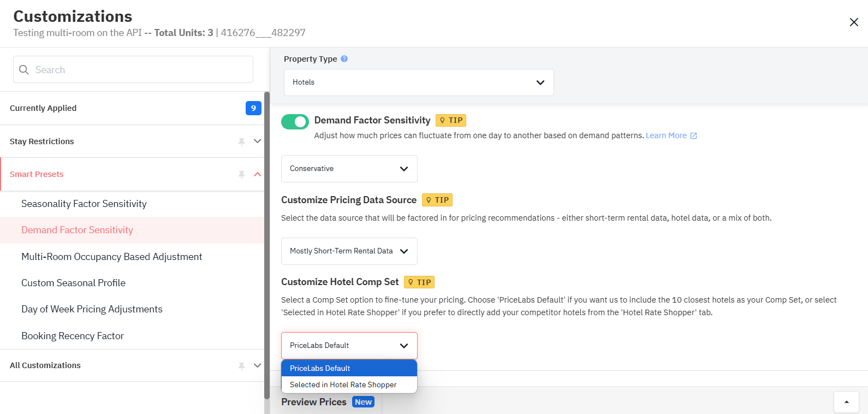This screenshot has height=414, width=868.
Task: Click the Demand Factor Sensitivity heading in main panel
Action: pyautogui.click(x=372, y=120)
